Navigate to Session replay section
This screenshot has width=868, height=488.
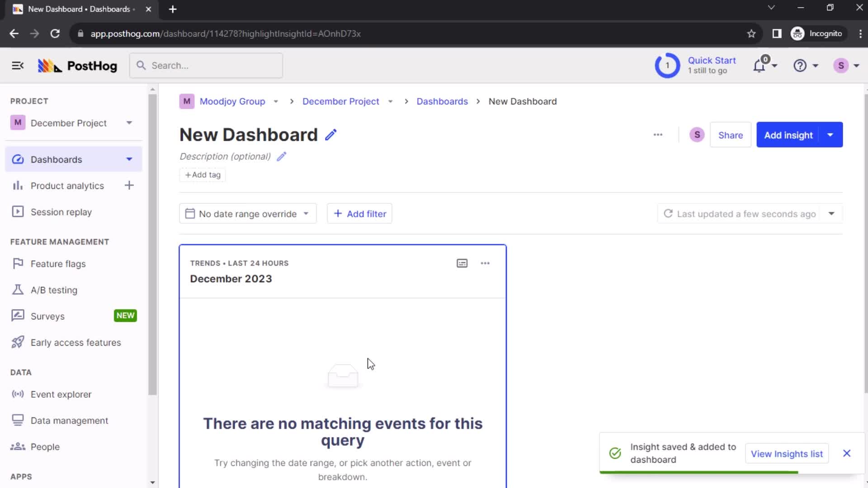[61, 212]
